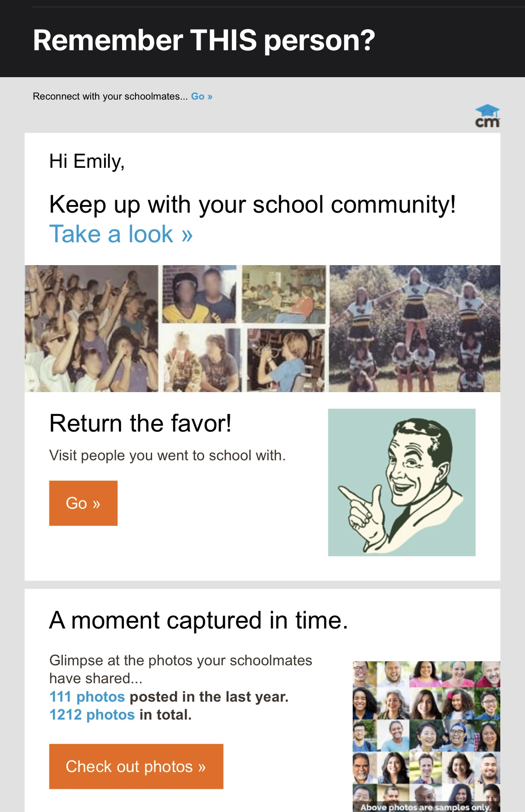Click the Reconnect with your schoolmates text
Image resolution: width=525 pixels, height=812 pixels.
pos(110,96)
